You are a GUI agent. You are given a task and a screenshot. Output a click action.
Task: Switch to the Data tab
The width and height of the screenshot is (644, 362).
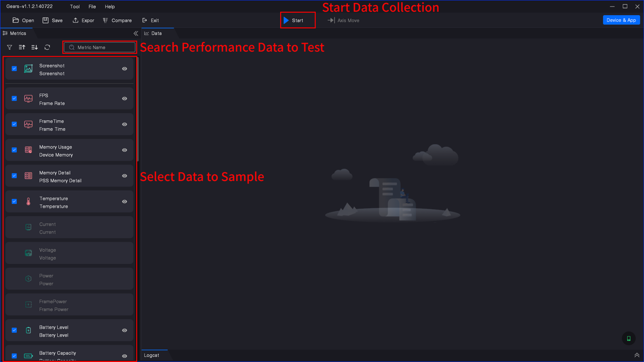[x=153, y=33]
